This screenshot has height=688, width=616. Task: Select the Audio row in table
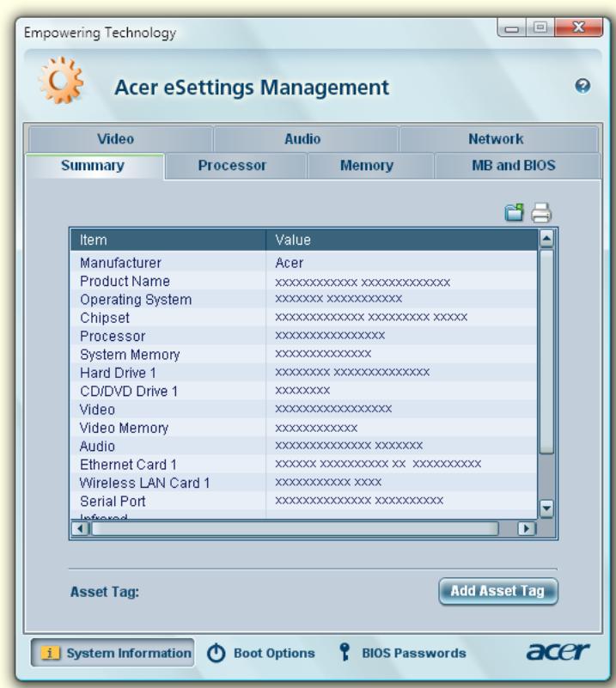pyautogui.click(x=303, y=447)
